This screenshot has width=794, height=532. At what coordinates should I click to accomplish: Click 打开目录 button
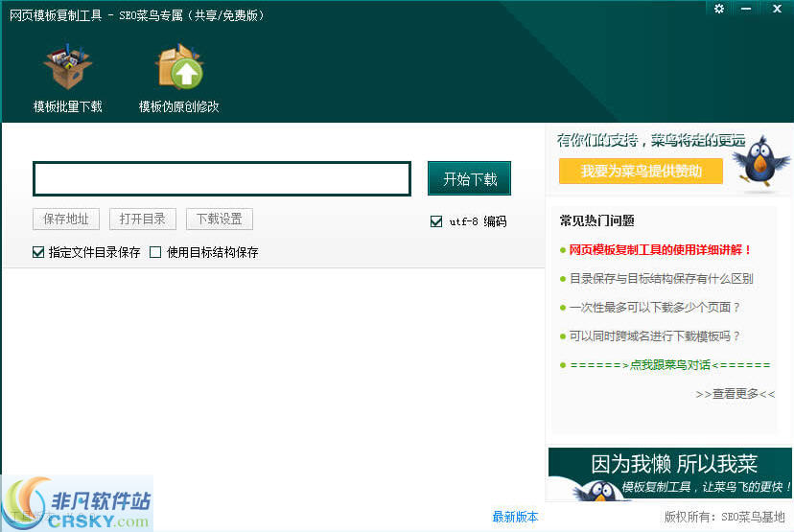coord(143,219)
